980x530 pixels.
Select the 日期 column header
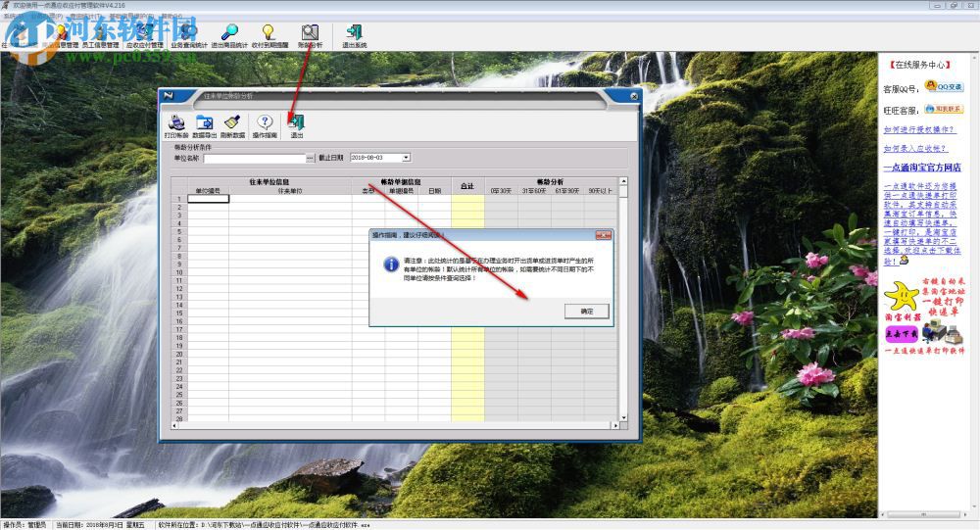[x=434, y=191]
